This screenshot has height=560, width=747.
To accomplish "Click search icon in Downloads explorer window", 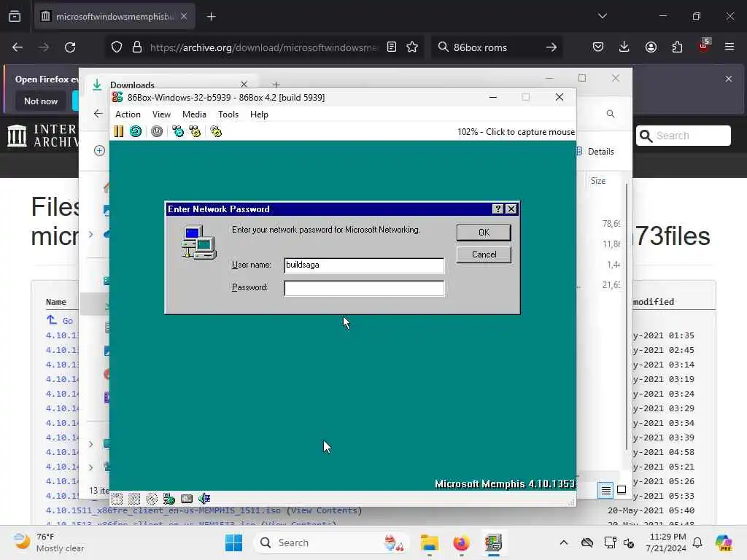I will click(x=611, y=114).
